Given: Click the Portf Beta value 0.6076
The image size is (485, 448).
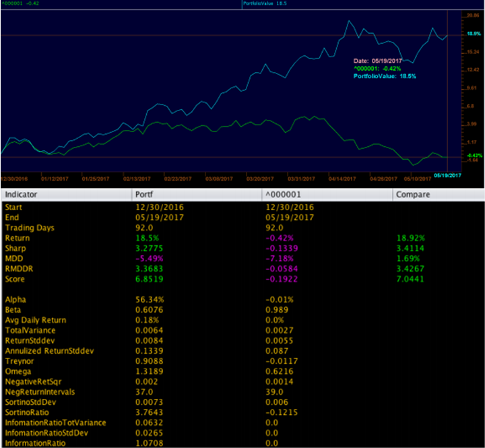Looking at the screenshot, I should pyautogui.click(x=150, y=310).
